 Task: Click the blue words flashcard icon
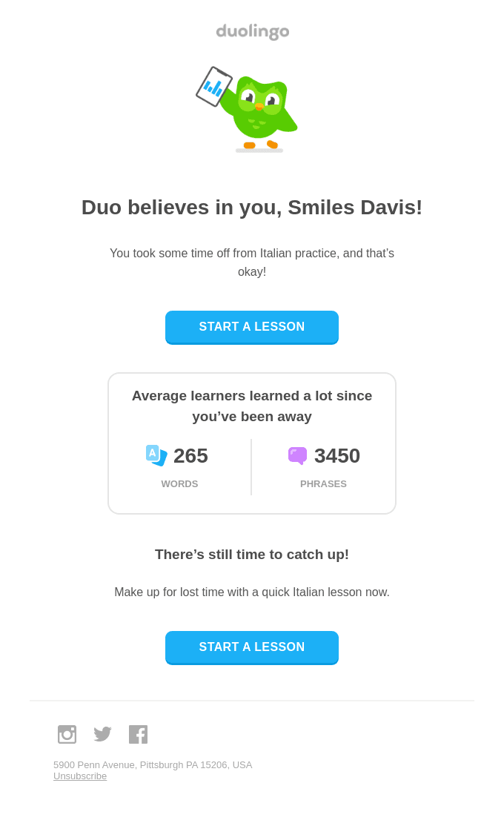[x=156, y=455]
